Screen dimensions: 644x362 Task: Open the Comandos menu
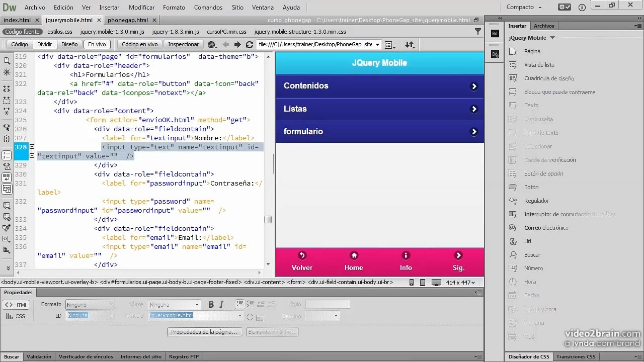pos(208,8)
